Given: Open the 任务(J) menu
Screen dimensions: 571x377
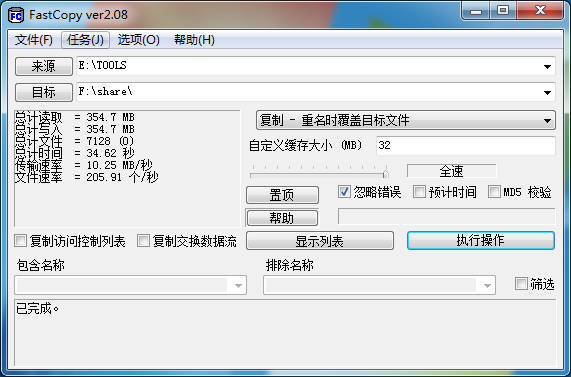Looking at the screenshot, I should [85, 40].
